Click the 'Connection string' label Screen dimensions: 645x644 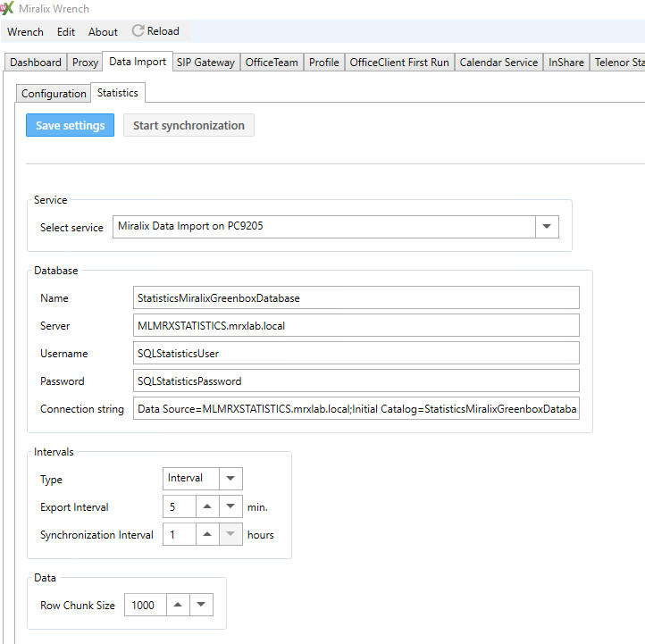tap(82, 409)
